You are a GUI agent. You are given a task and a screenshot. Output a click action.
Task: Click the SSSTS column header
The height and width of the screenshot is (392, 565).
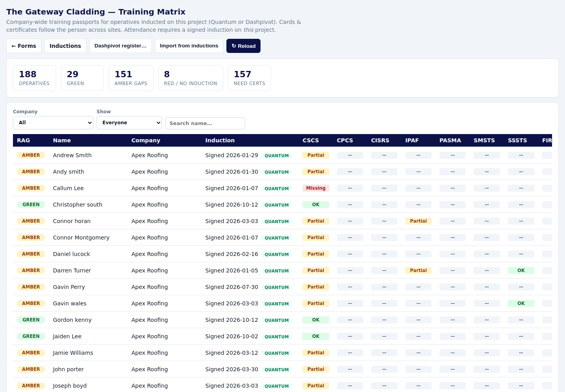[517, 140]
